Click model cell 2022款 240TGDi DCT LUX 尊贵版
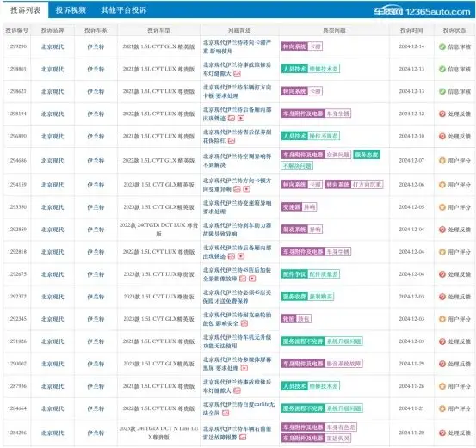The height and width of the screenshot is (448, 476). 158,230
